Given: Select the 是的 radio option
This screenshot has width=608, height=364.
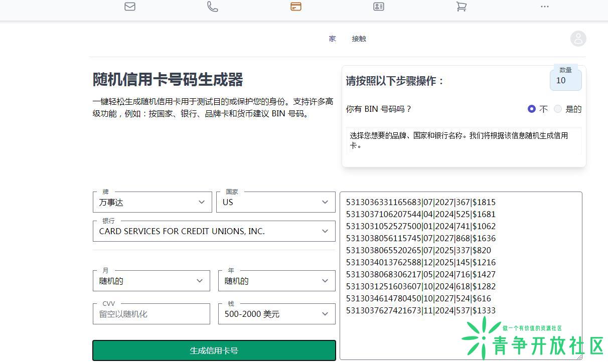Looking at the screenshot, I should pyautogui.click(x=558, y=109).
